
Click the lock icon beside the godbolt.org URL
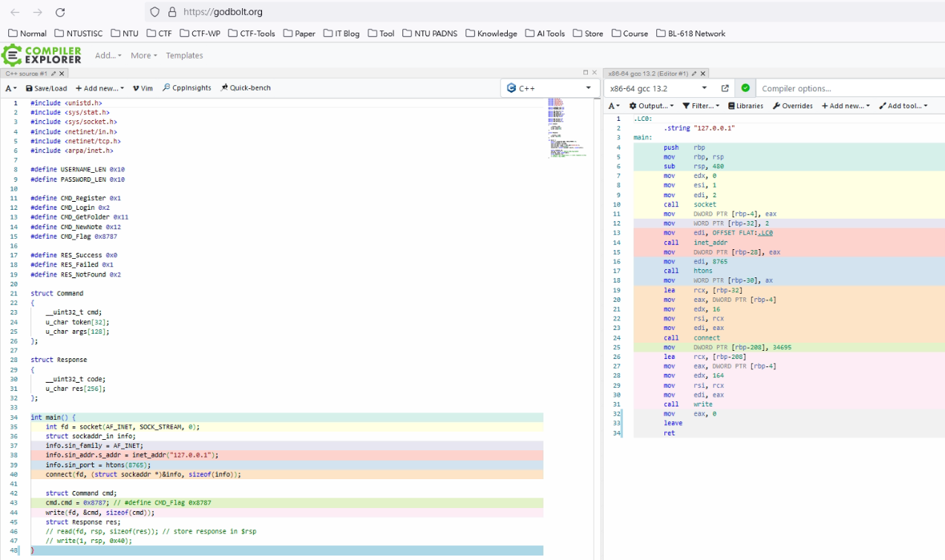point(172,12)
